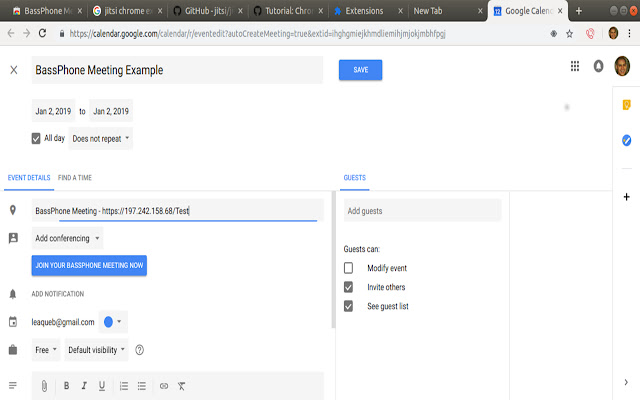Disable guests can Invite others

[x=348, y=287]
